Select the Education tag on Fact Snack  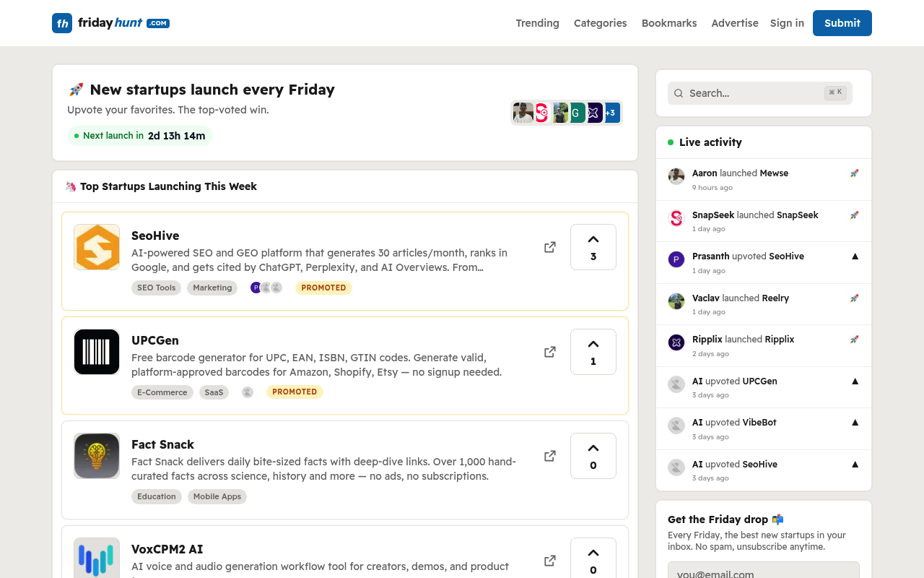pos(157,496)
